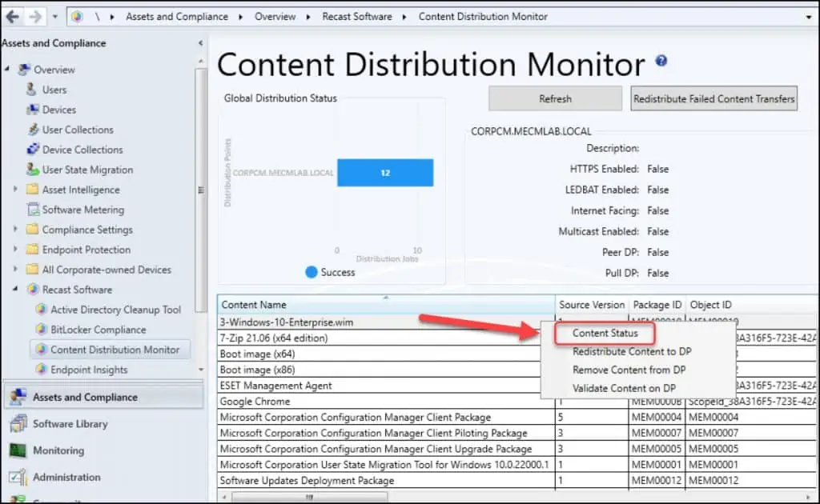Expand the Compliance Settings node
The height and width of the screenshot is (504, 820).
[x=15, y=229]
